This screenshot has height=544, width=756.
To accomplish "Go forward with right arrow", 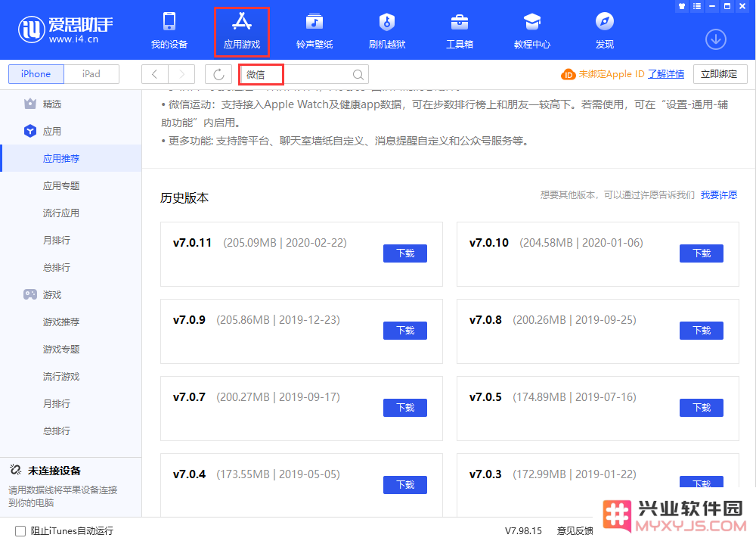I will tap(181, 74).
